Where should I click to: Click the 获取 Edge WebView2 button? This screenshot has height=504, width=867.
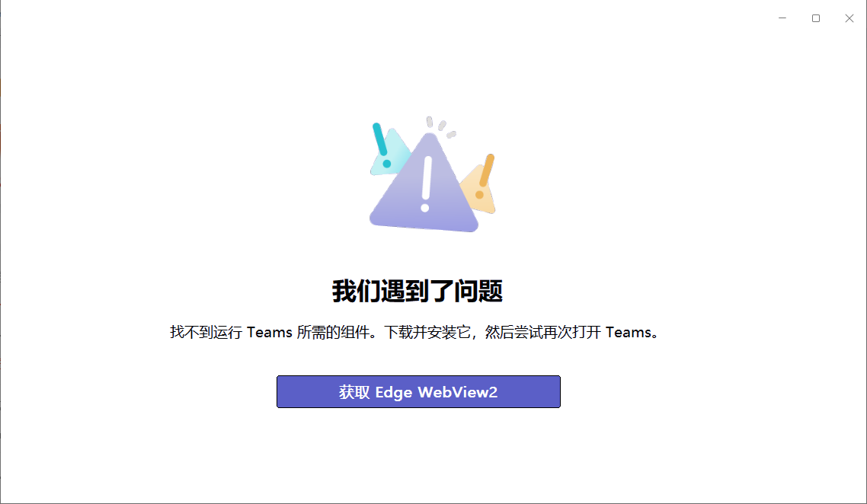(x=418, y=392)
